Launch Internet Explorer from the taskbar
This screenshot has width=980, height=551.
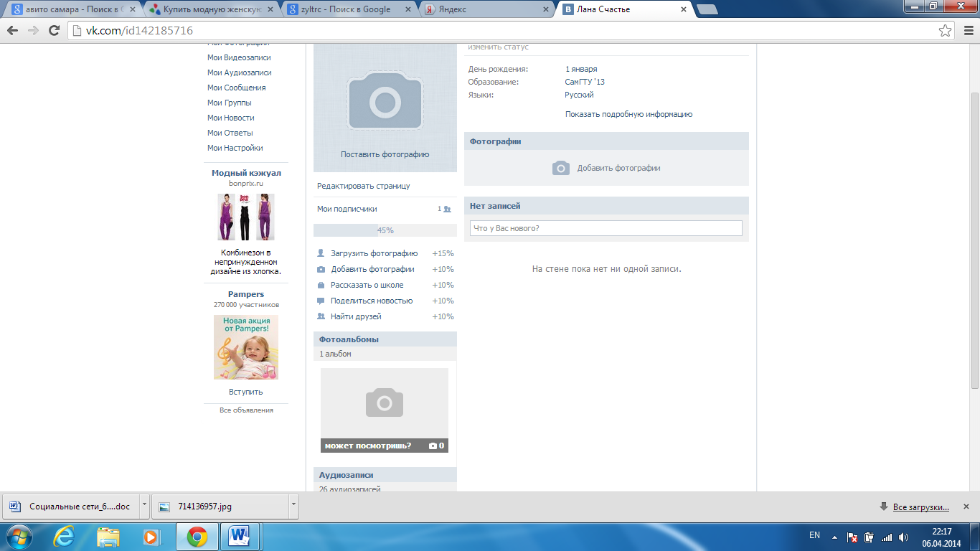pos(65,537)
